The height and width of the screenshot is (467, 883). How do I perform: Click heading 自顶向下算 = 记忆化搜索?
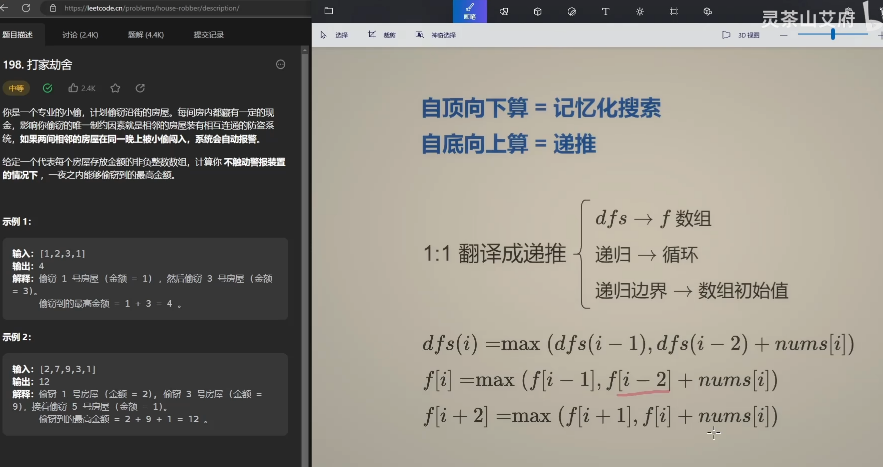541,108
